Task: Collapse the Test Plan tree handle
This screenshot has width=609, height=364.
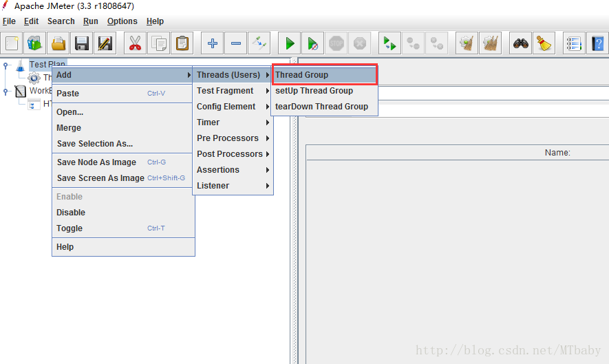Action: click(6, 65)
